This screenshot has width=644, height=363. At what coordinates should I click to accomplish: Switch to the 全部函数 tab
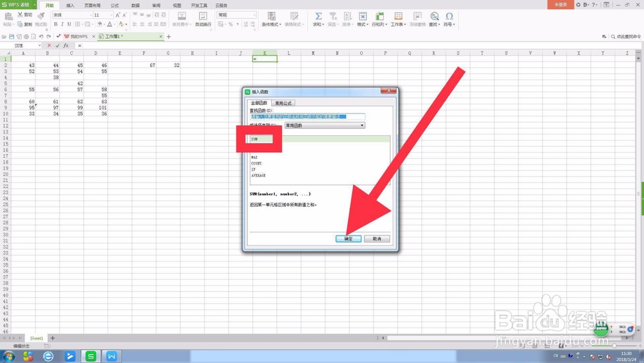coord(259,103)
